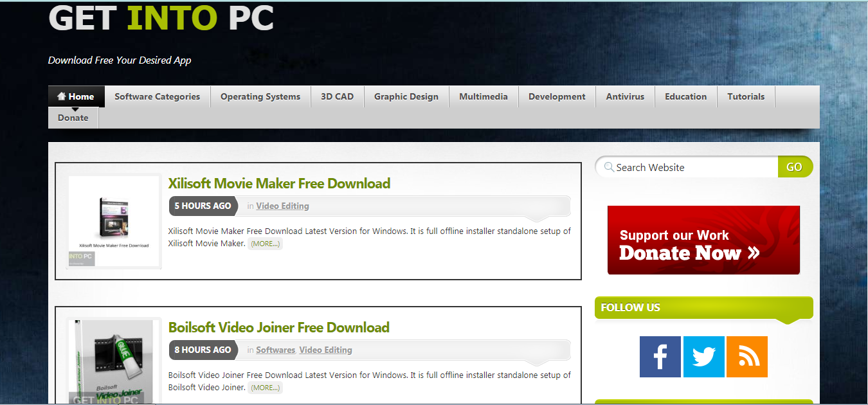
Task: Open the Development menu item
Action: point(557,96)
